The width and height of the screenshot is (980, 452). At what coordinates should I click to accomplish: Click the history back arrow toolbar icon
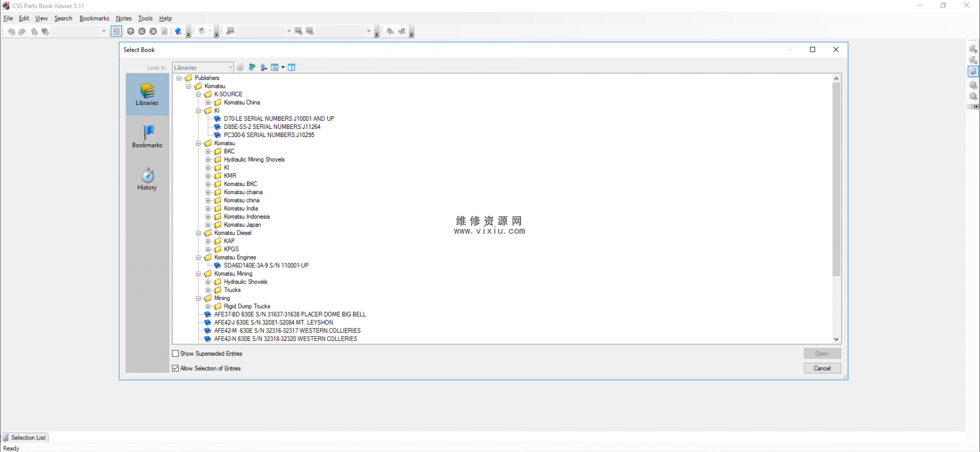[x=11, y=32]
